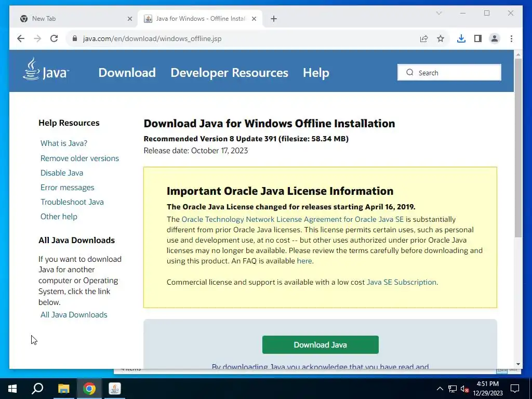
Task: Open File Explorer from the taskbar
Action: point(63,389)
